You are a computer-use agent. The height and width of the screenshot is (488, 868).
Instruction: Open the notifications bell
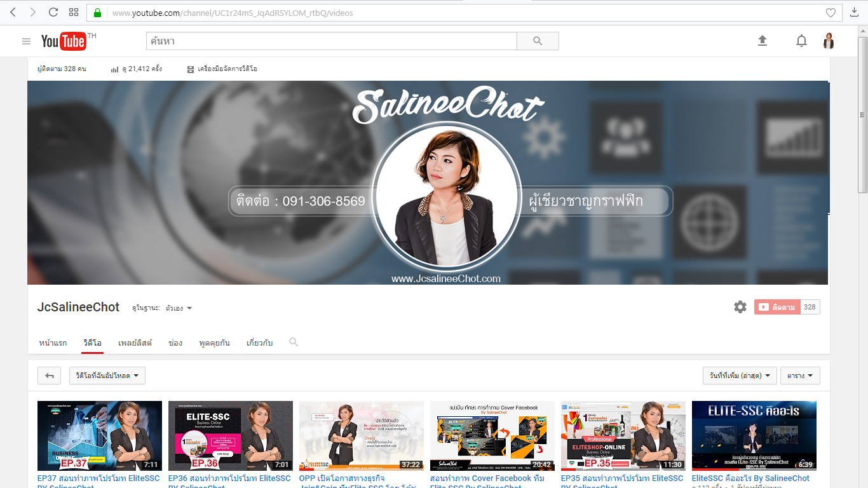point(801,41)
